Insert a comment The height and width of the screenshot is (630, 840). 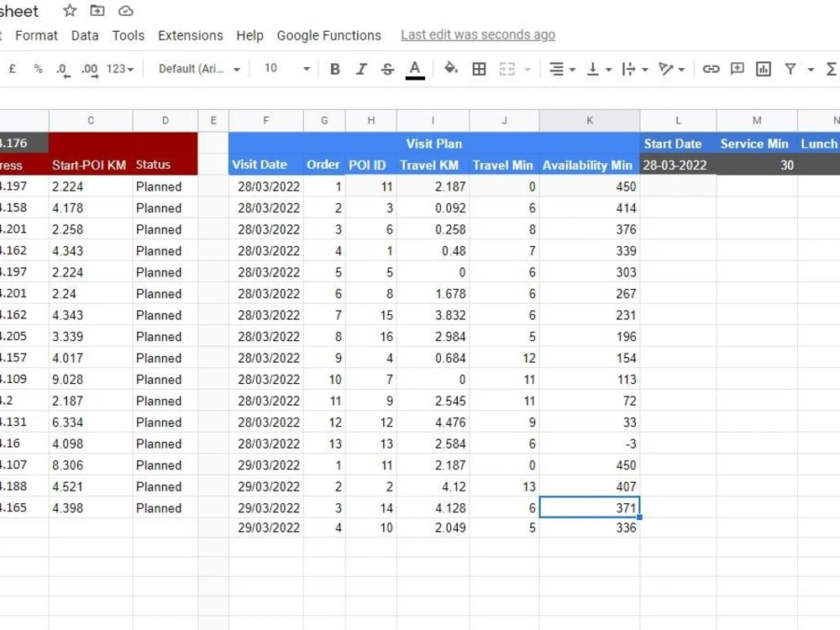(x=738, y=69)
